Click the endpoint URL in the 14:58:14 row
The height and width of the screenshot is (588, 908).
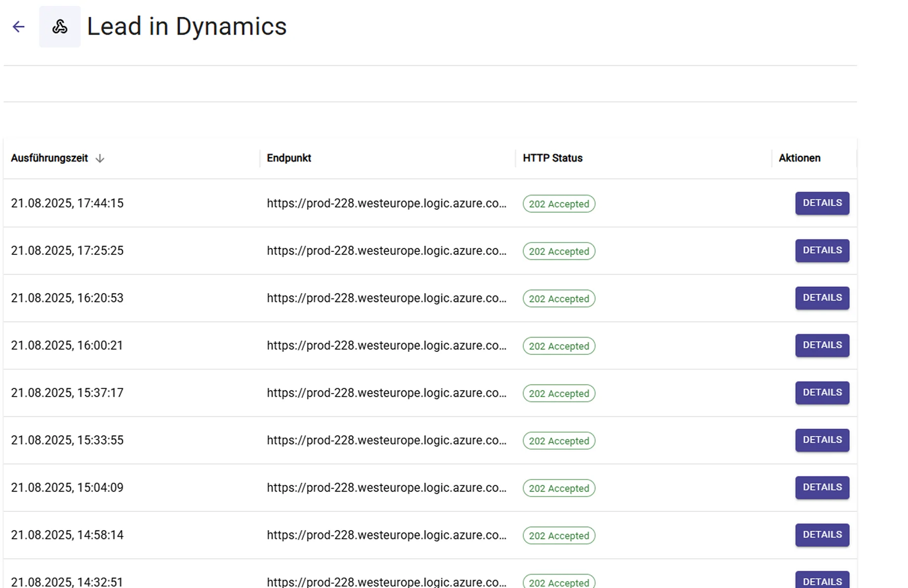click(387, 535)
